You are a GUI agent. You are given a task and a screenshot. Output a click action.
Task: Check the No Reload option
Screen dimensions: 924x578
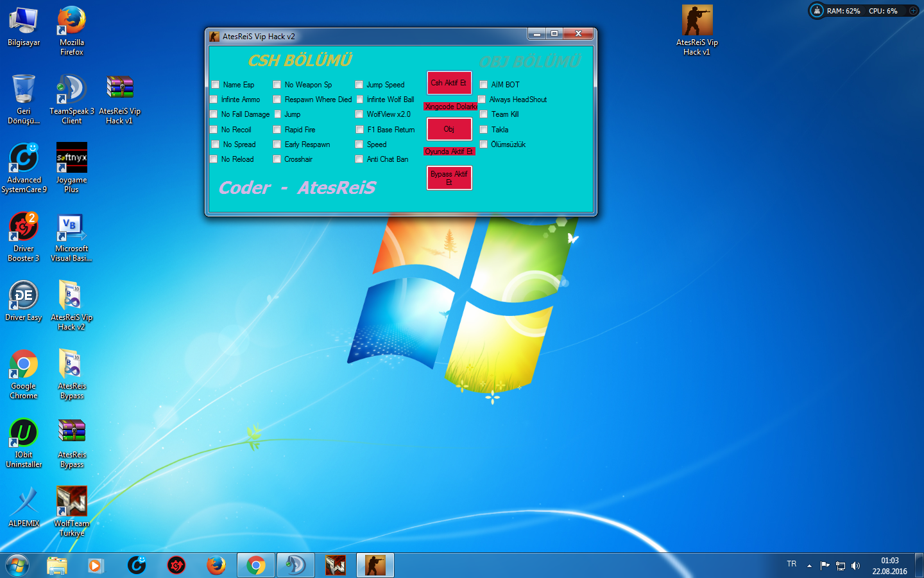coord(214,159)
